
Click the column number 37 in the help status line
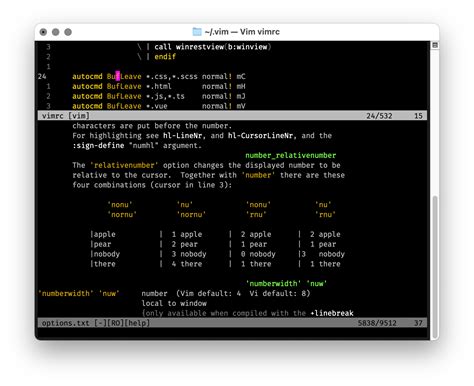418,323
